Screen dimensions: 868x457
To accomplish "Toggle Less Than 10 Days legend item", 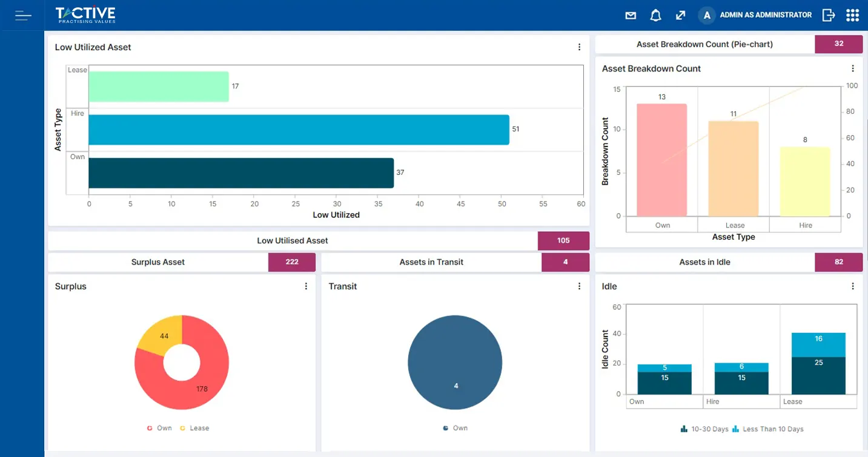I will tap(767, 429).
